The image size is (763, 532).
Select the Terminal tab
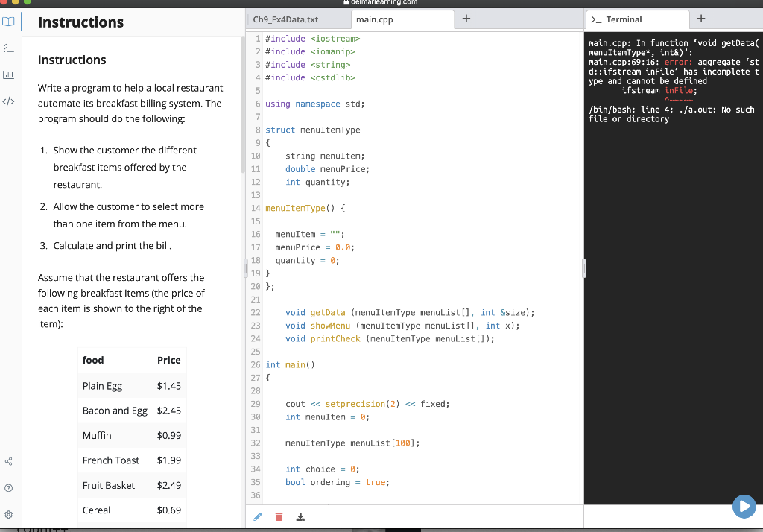pyautogui.click(x=639, y=19)
